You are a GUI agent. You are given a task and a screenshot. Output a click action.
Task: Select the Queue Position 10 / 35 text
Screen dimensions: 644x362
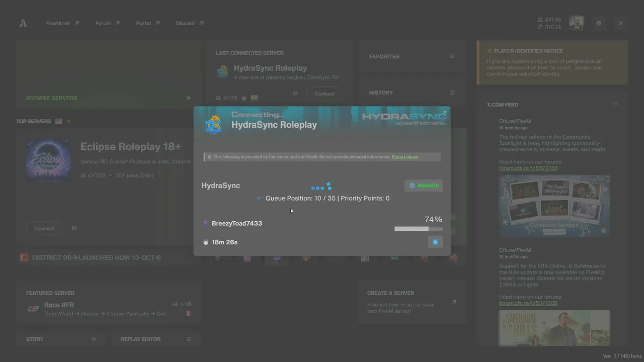[300, 198]
